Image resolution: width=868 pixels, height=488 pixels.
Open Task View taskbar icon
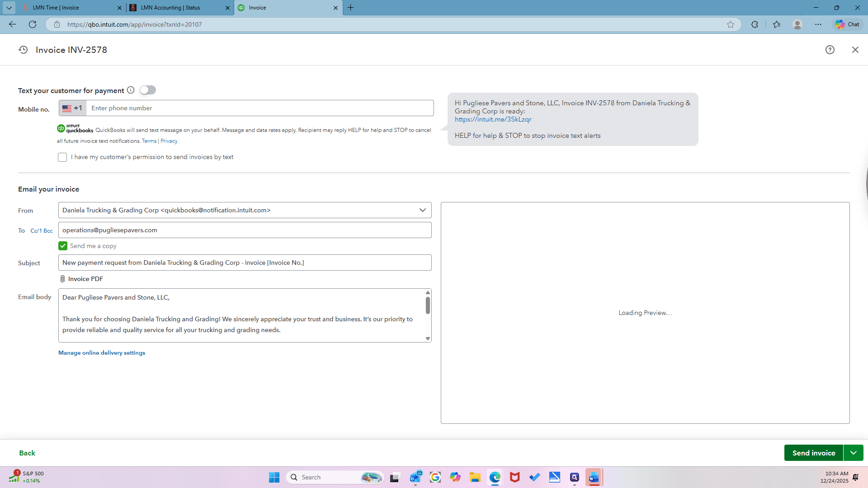click(x=396, y=477)
